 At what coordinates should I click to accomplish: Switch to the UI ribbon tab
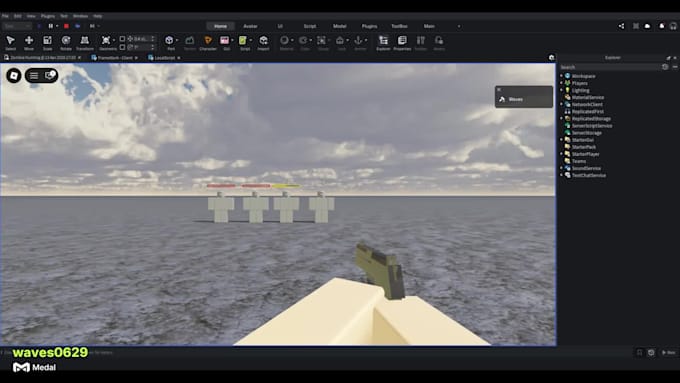point(280,26)
